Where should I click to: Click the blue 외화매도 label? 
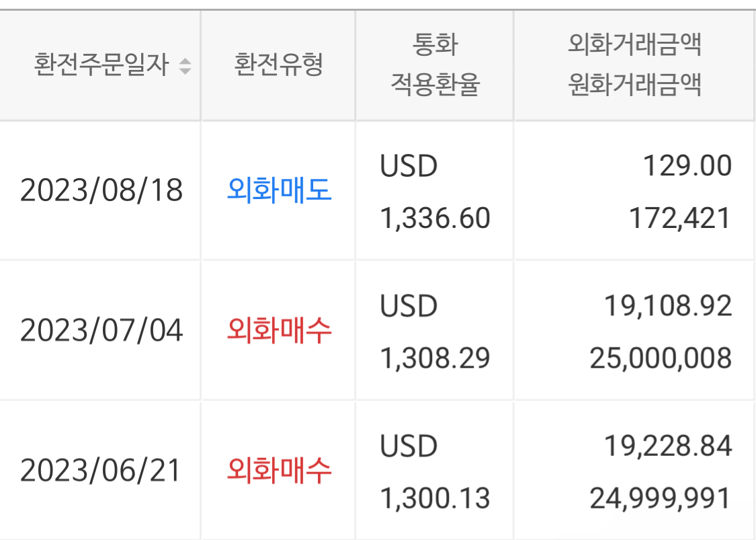(x=279, y=190)
